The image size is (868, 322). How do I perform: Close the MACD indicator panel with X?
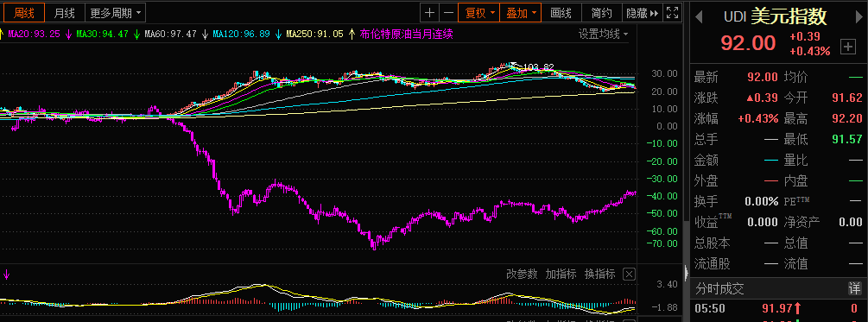tap(629, 274)
